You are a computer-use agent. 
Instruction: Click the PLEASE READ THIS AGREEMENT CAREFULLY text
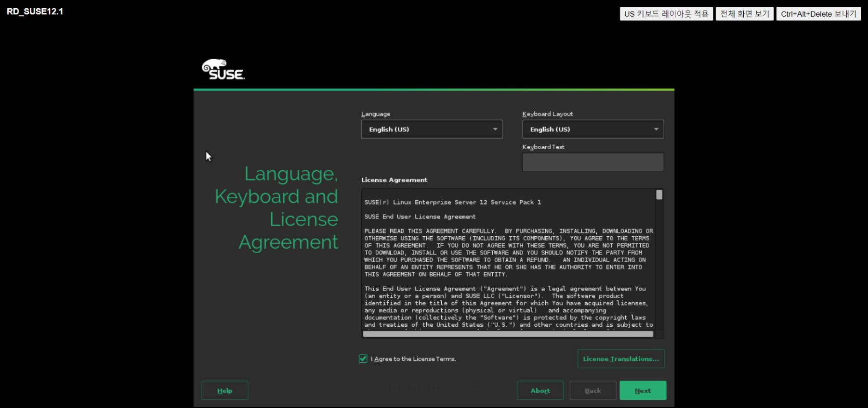[x=430, y=231]
